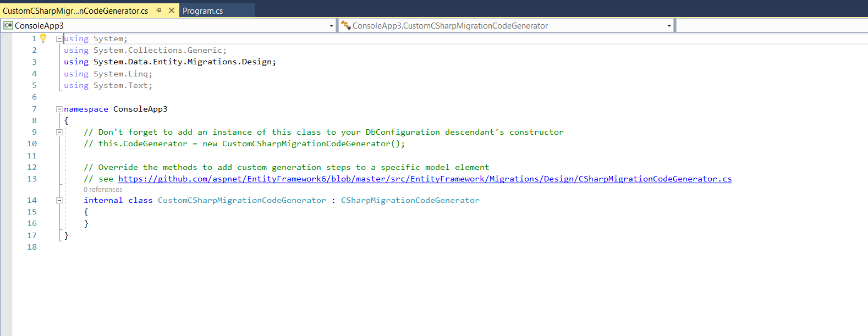Click the "this.CodeGenerator" comment on line 10
Screen dimensions: 868x336
(244, 144)
